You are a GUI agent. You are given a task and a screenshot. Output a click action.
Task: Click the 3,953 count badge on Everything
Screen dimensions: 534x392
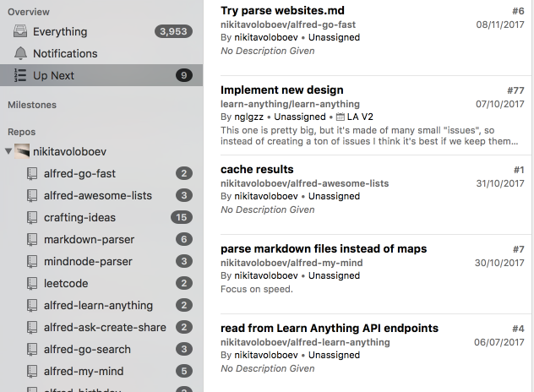pyautogui.click(x=173, y=31)
